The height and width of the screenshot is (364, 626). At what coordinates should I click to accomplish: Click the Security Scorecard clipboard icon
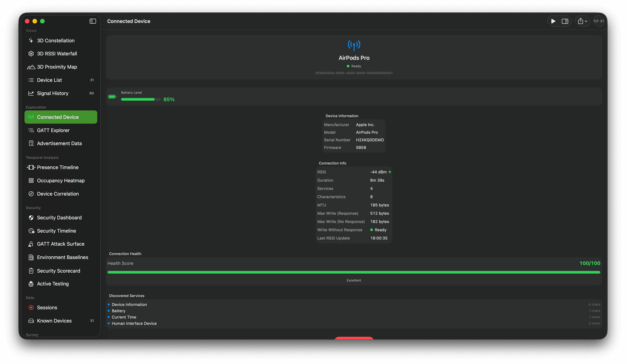pos(31,271)
